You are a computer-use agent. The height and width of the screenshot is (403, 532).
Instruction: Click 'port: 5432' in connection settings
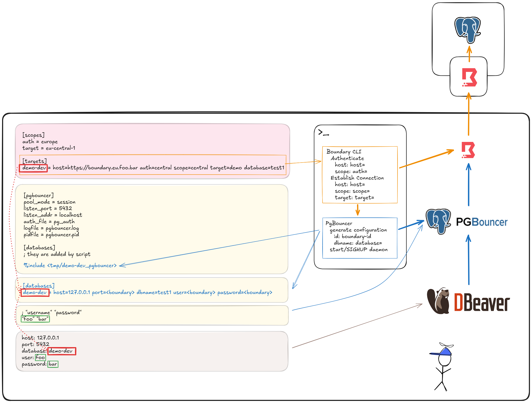[x=35, y=344]
